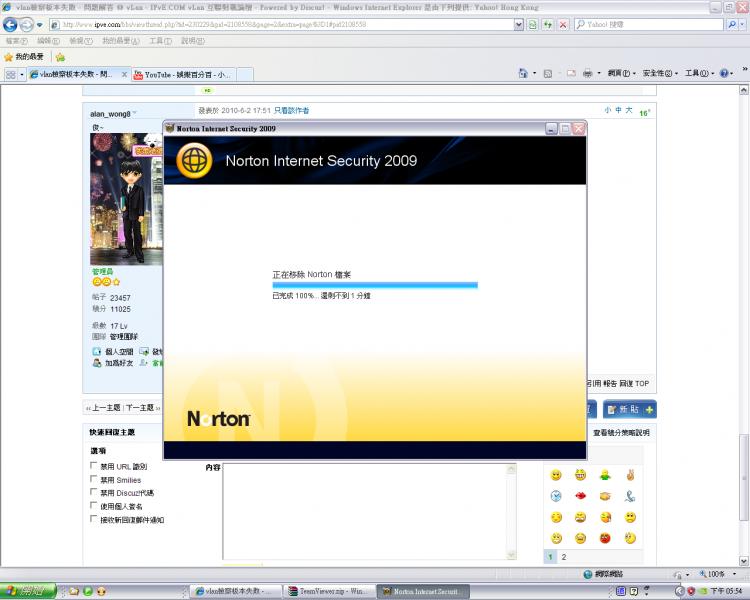Enable the 禁用 URL 識別 checkbox
Image resolution: width=750 pixels, height=600 pixels.
pos(94,466)
